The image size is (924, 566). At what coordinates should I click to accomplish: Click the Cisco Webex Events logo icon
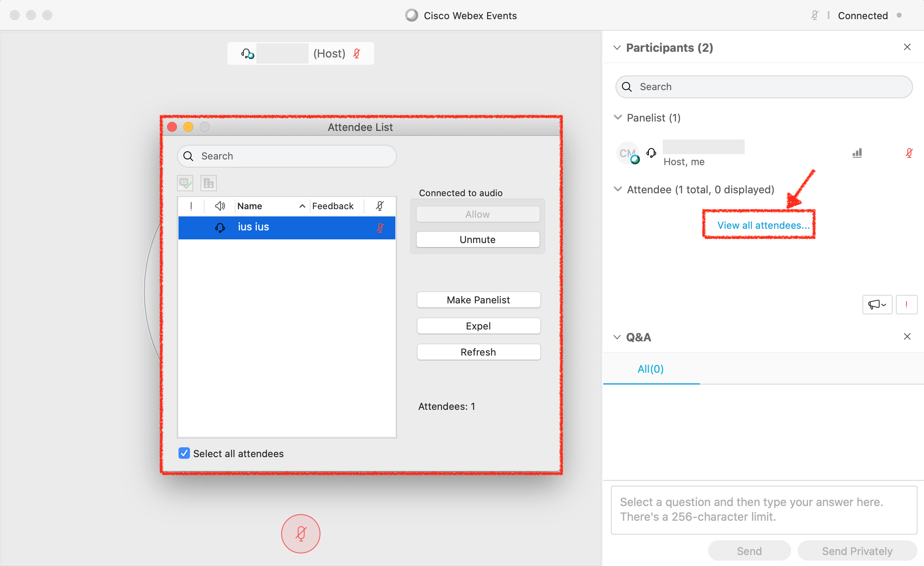tap(412, 15)
